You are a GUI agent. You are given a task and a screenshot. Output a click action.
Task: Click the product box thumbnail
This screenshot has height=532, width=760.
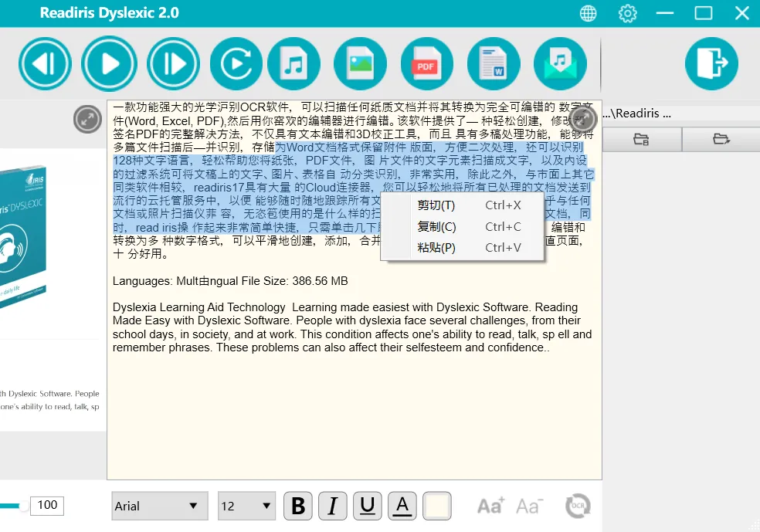coord(23,236)
